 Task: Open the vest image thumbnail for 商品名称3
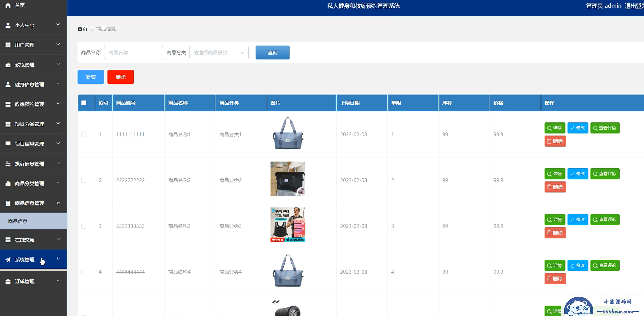tap(288, 225)
